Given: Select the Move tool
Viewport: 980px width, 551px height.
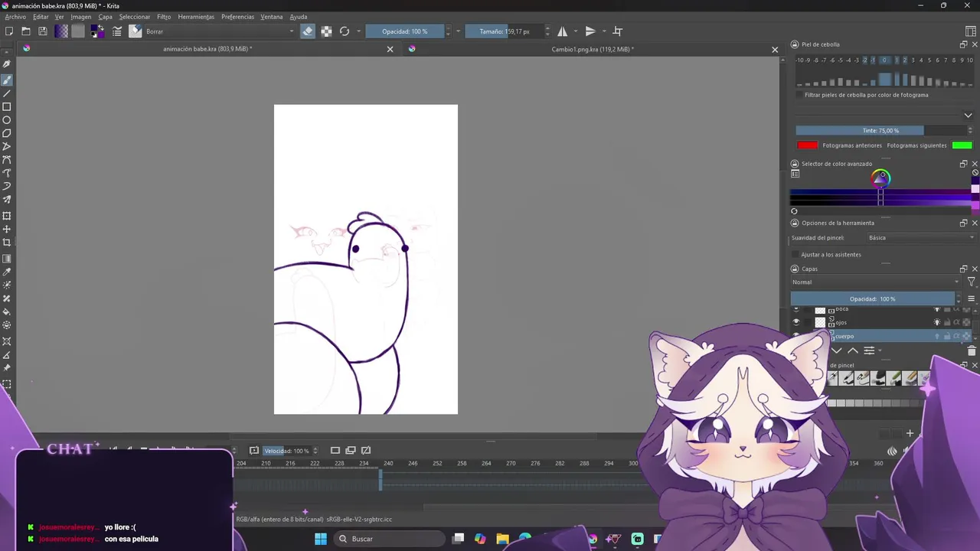Looking at the screenshot, I should pyautogui.click(x=7, y=229).
